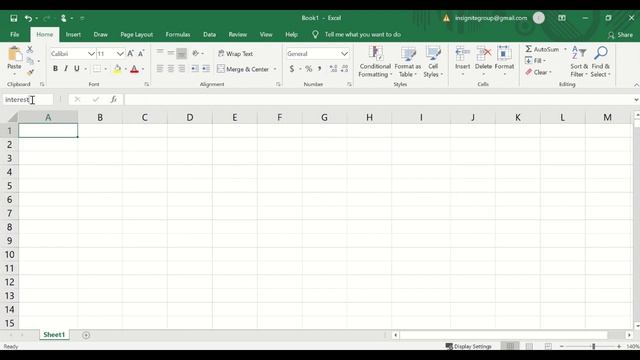The image size is (640, 360).
Task: Click the yellow Fill Color button
Action: point(117,69)
